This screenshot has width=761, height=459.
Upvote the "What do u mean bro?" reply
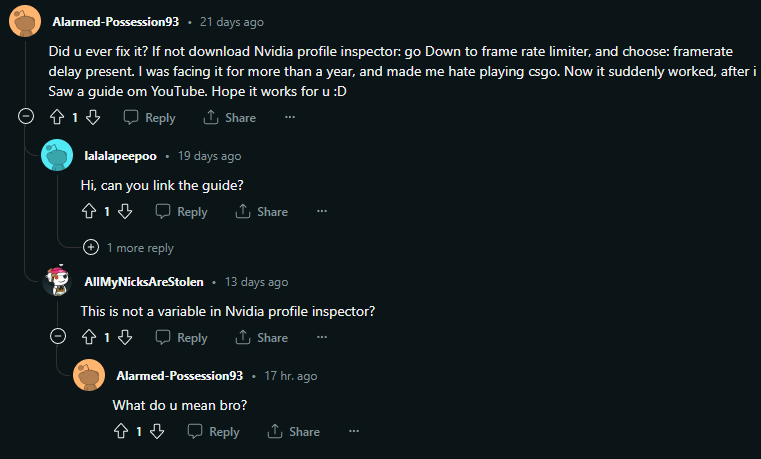coord(121,431)
